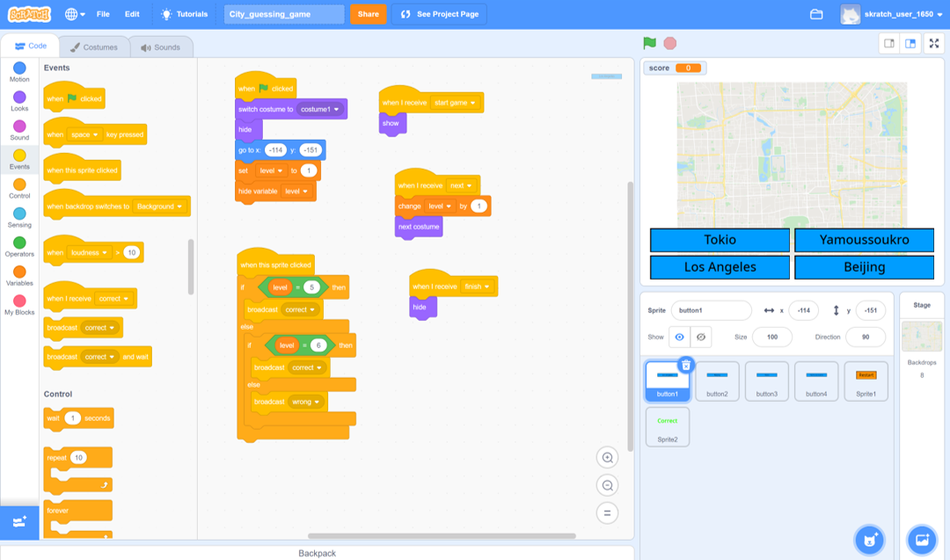The width and height of the screenshot is (950, 560).
Task: Enter full screen stage mode
Action: 933,42
